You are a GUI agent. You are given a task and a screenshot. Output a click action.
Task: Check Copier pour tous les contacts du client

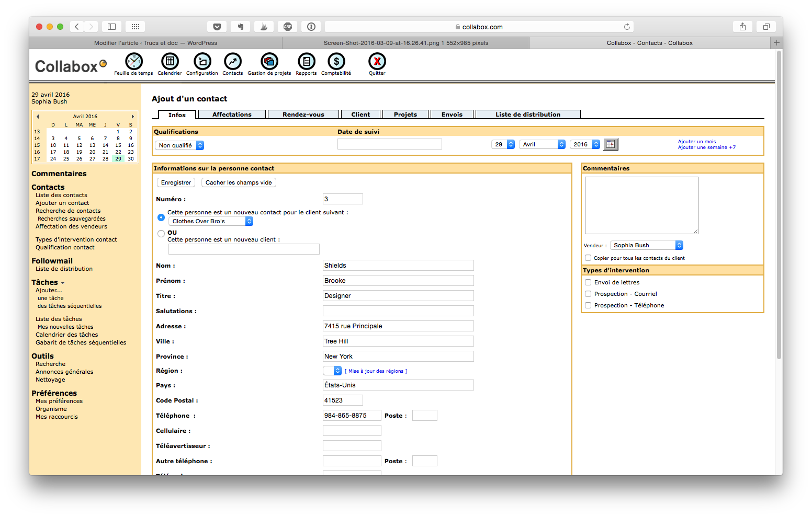tap(588, 257)
